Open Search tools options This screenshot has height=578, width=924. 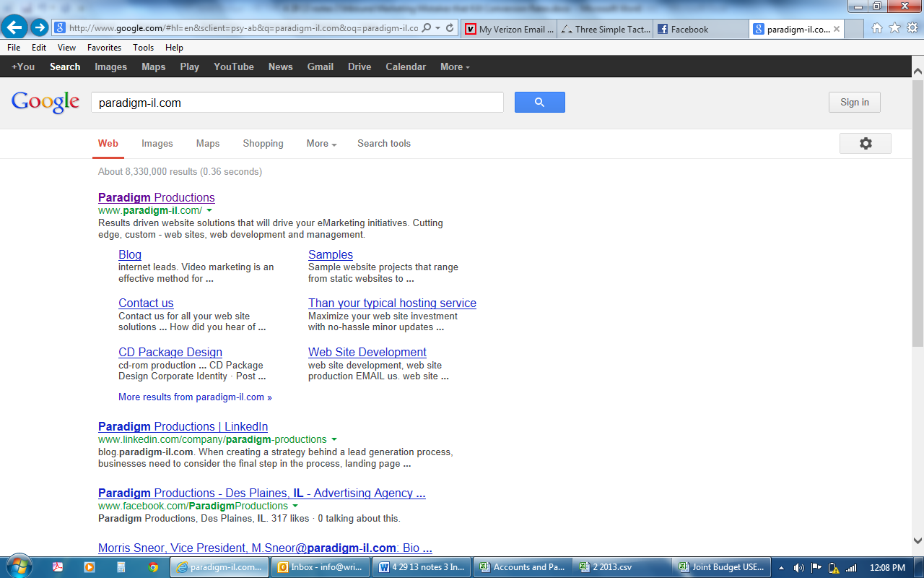[x=384, y=144]
